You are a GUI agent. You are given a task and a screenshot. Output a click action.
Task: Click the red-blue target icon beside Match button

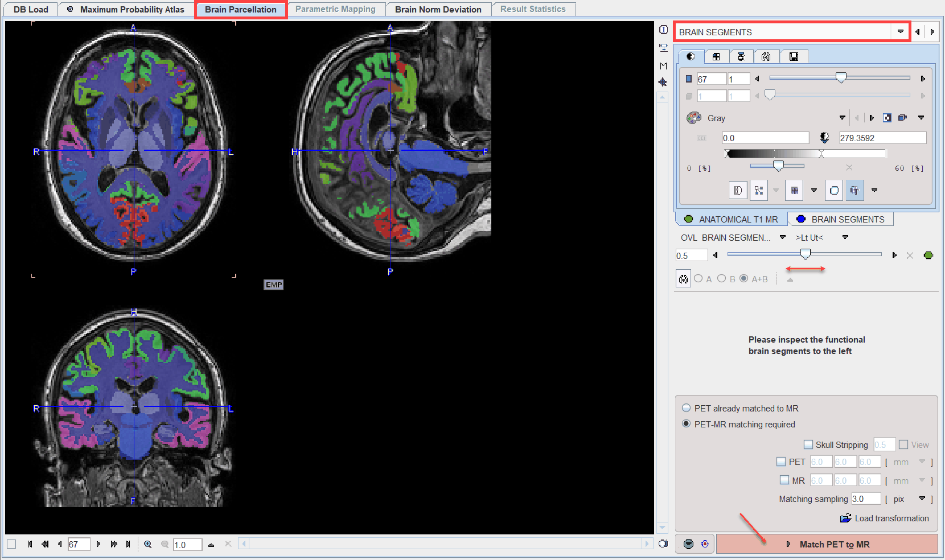(x=705, y=544)
